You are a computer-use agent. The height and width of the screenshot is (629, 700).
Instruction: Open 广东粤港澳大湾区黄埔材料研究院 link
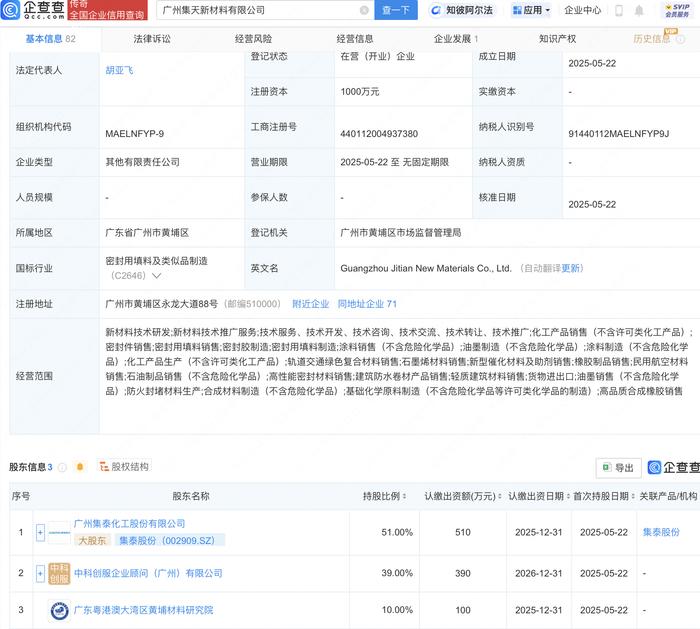[x=143, y=610]
